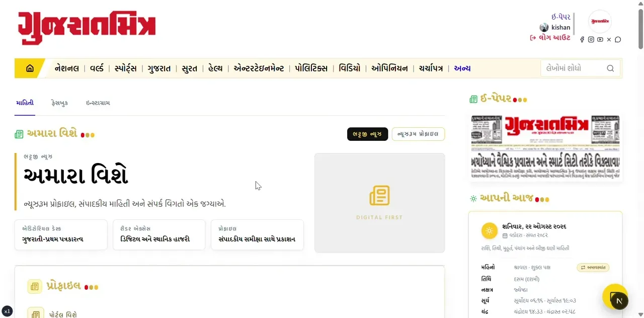
Task: Click the એડિટોરિયલ ડેસ્ક card
Action: pyautogui.click(x=61, y=234)
